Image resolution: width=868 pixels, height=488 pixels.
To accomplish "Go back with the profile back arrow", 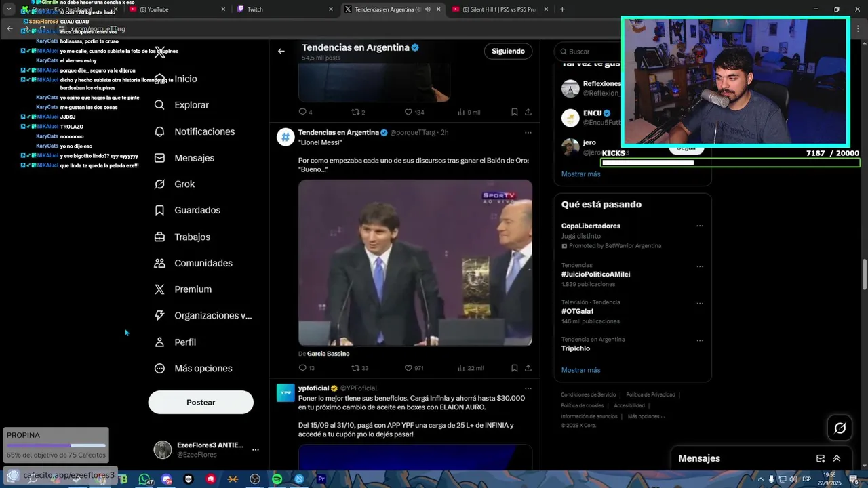I will point(281,52).
